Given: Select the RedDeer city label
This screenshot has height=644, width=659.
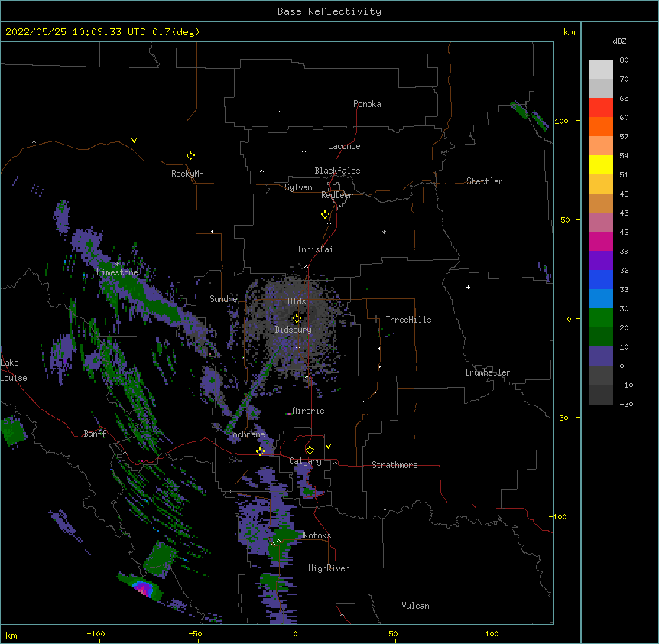Looking at the screenshot, I should click(x=336, y=195).
